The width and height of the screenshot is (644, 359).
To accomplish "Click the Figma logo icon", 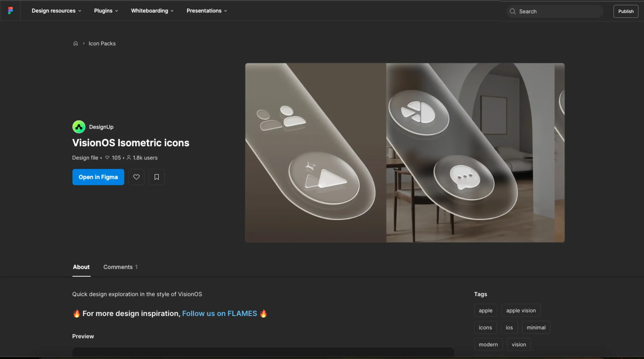I will [10, 11].
